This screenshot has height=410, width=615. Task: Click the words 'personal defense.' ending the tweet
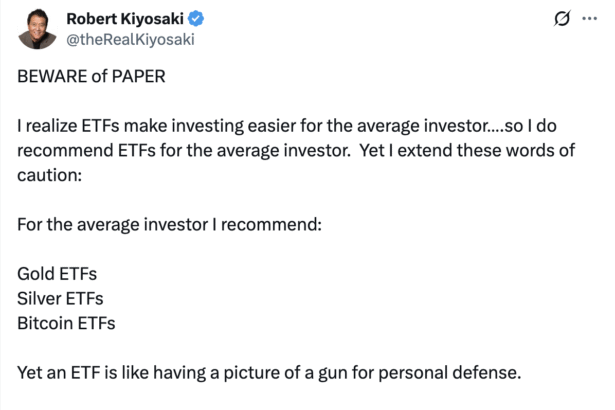coord(449,373)
